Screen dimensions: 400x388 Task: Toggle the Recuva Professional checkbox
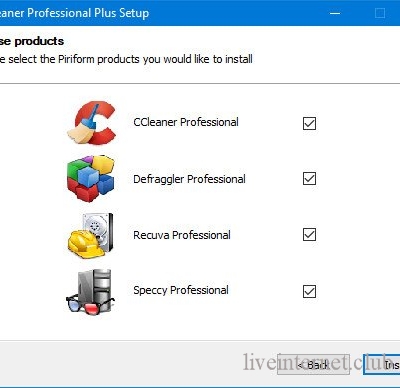coord(309,234)
